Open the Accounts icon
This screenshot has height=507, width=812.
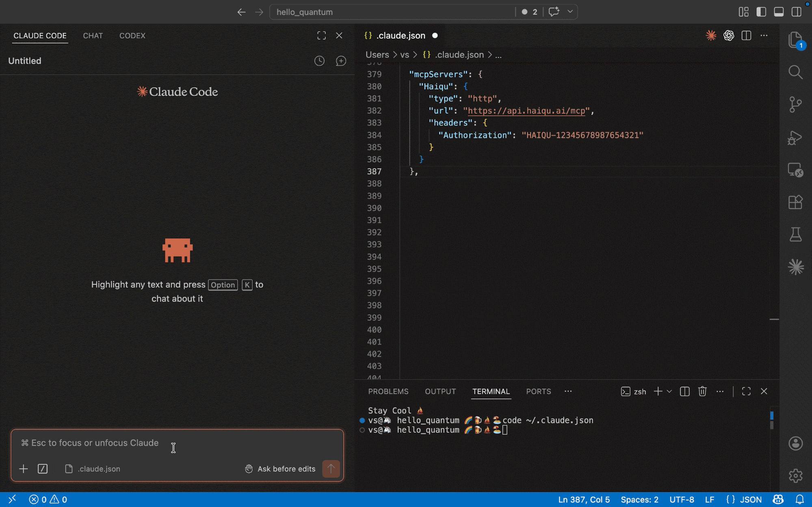pyautogui.click(x=795, y=443)
